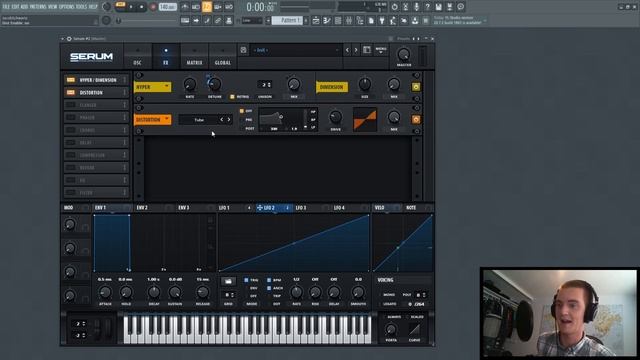The width and height of the screenshot is (640, 360).
Task: Select the distortion filter PRE option
Action: (249, 120)
